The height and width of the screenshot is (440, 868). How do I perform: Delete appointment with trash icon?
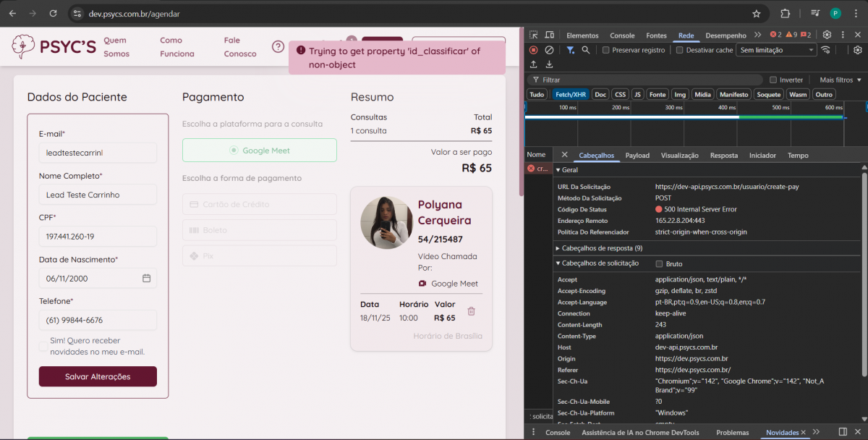(x=471, y=311)
